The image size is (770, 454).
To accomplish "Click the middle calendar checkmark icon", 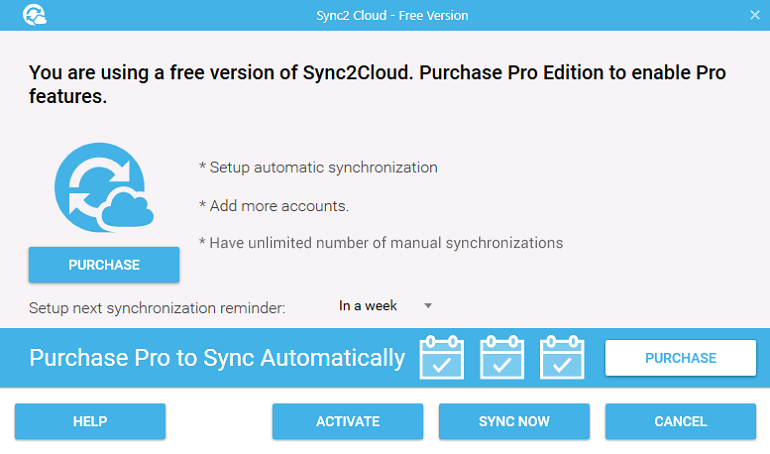I will tap(501, 357).
